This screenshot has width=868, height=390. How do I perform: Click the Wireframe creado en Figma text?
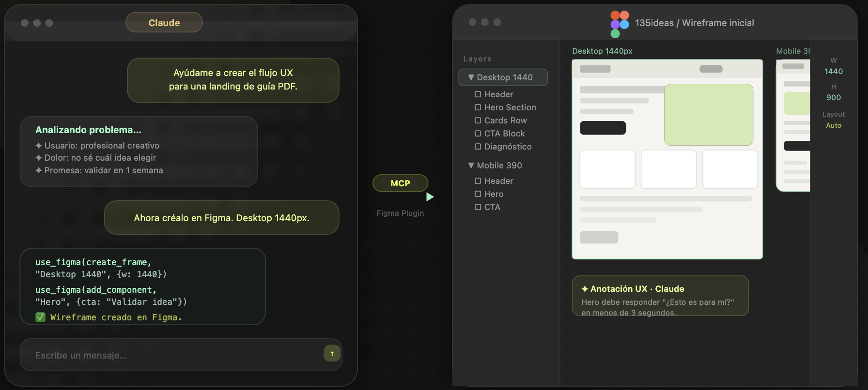point(116,317)
